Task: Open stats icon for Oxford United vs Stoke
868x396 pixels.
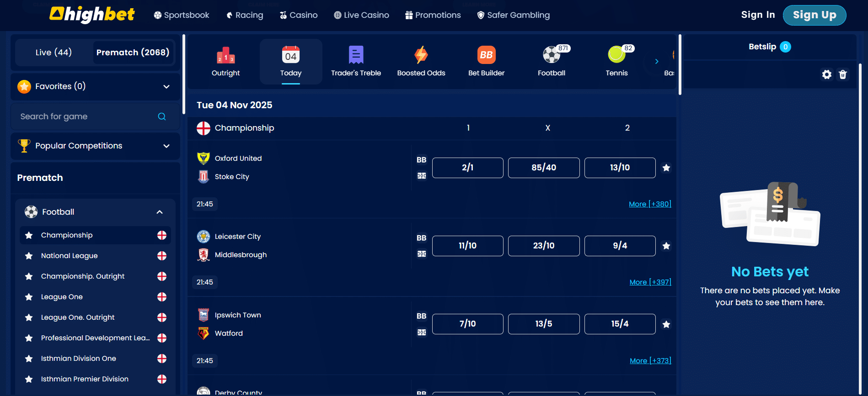Action: click(422, 175)
